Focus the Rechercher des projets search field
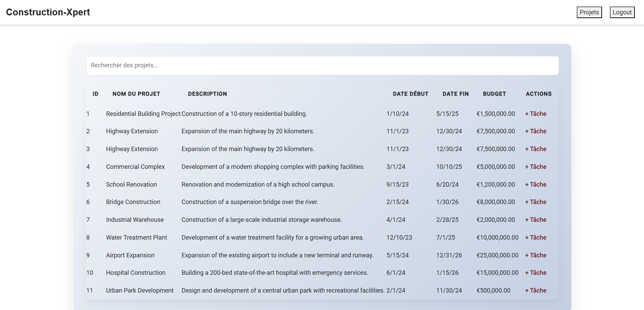The image size is (644, 310). [322, 65]
